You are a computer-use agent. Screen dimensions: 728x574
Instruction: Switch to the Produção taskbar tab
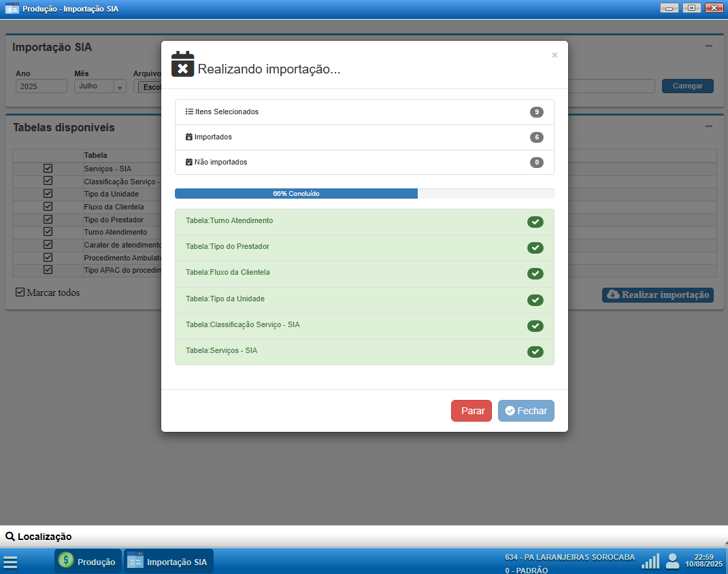click(x=88, y=562)
